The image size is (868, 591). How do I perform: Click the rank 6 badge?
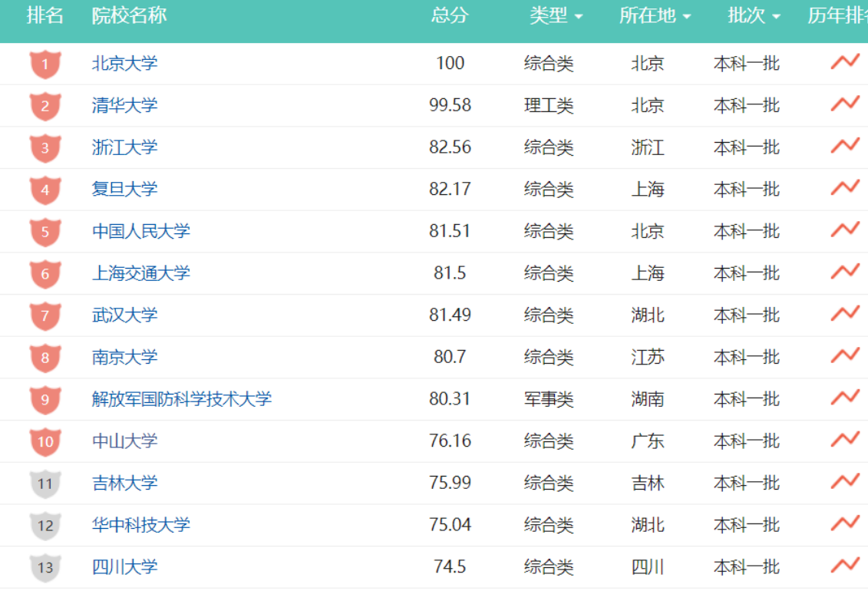coord(45,274)
